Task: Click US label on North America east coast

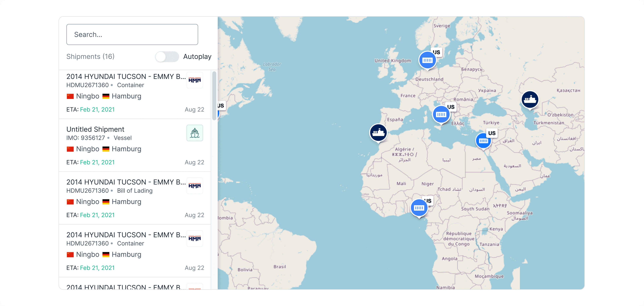Action: pyautogui.click(x=221, y=106)
